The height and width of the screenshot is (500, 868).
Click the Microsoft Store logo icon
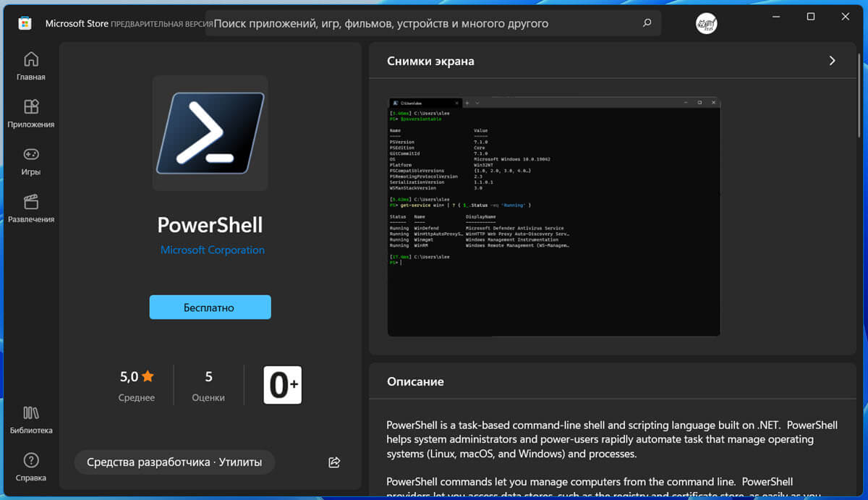(x=25, y=23)
